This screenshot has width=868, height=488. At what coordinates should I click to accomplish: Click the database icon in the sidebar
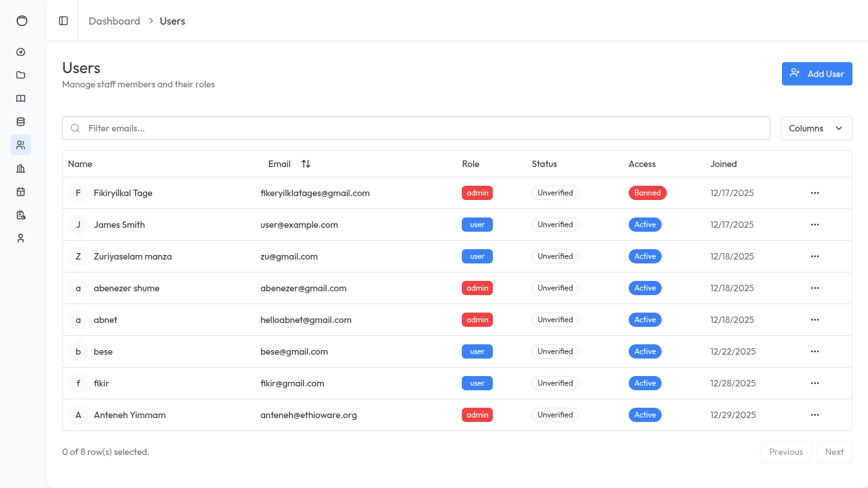pos(20,121)
